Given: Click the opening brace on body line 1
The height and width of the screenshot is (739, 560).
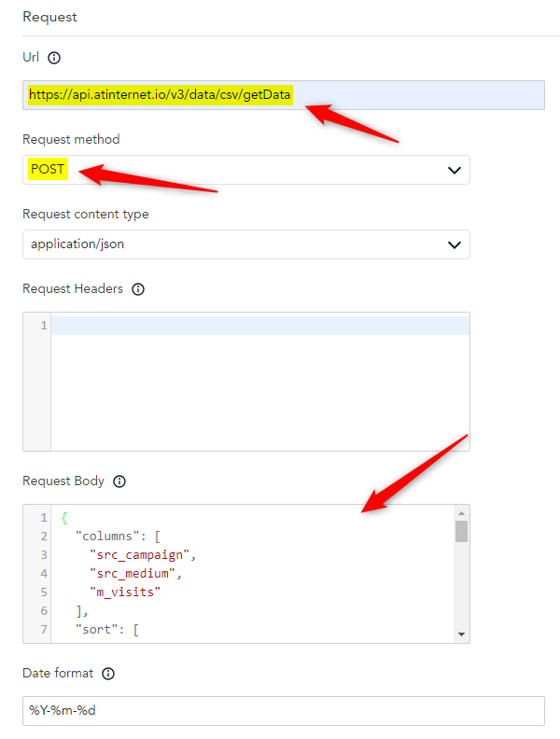Looking at the screenshot, I should (64, 517).
